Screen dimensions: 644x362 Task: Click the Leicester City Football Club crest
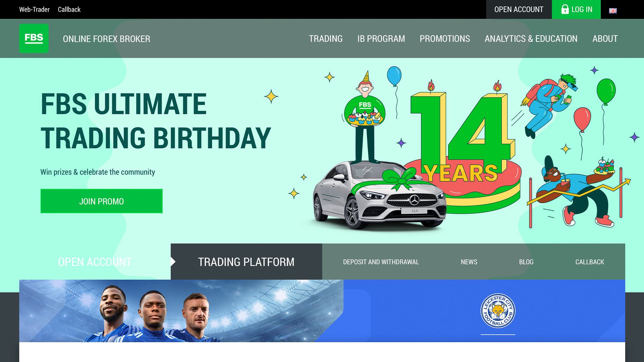click(x=498, y=311)
